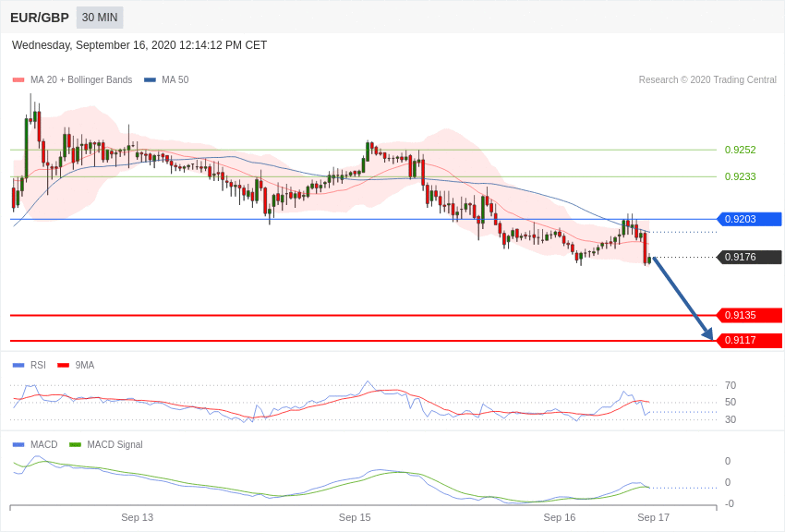Click the MACD legend color swatch

point(18,444)
